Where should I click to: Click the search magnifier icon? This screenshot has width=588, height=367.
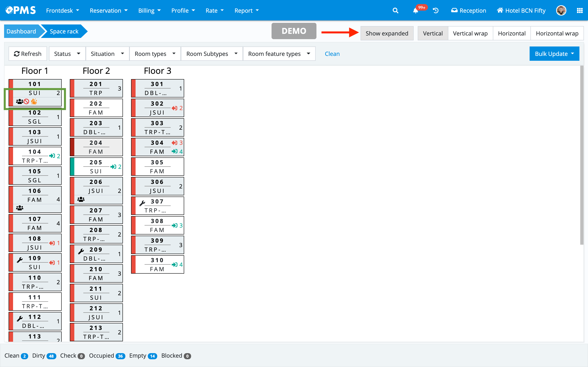tap(395, 10)
